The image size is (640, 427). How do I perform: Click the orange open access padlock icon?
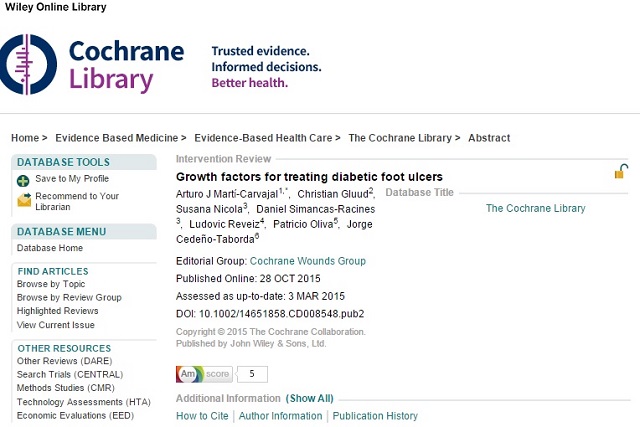621,172
